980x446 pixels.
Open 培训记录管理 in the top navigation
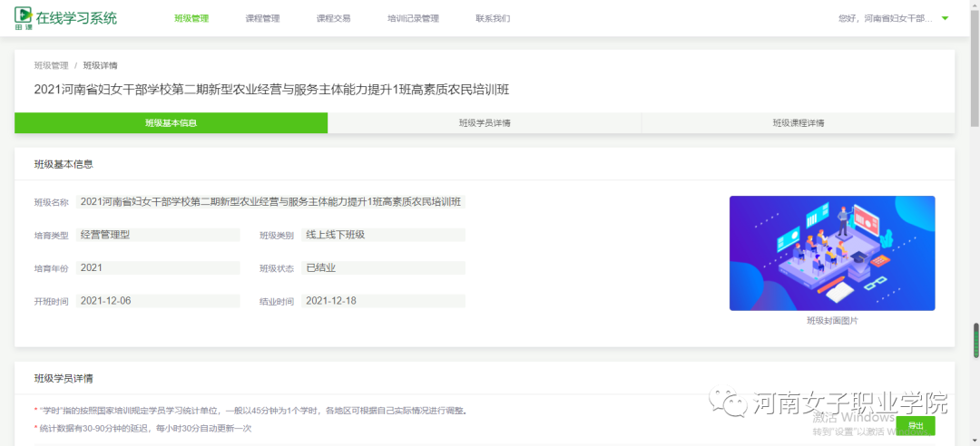coord(413,19)
